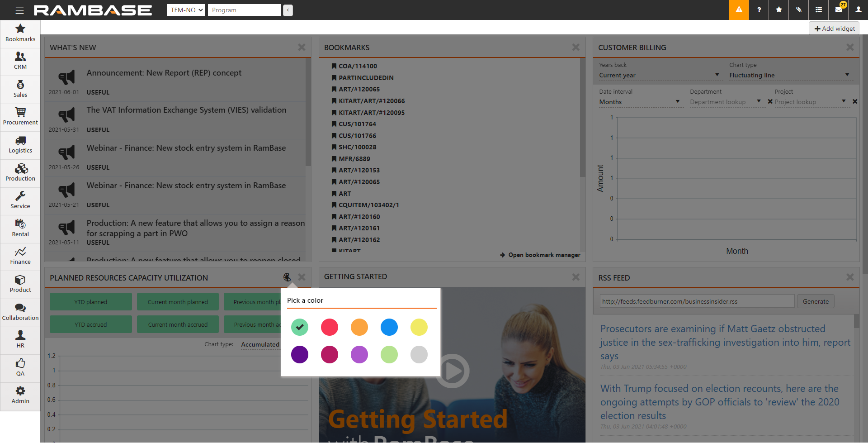Open the help question mark icon

pos(759,10)
